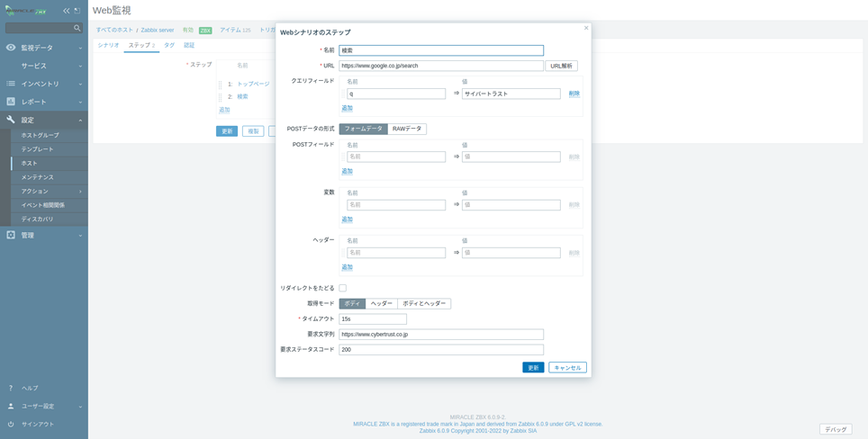
Task: Click the ヘルプ question mark icon
Action: point(11,389)
